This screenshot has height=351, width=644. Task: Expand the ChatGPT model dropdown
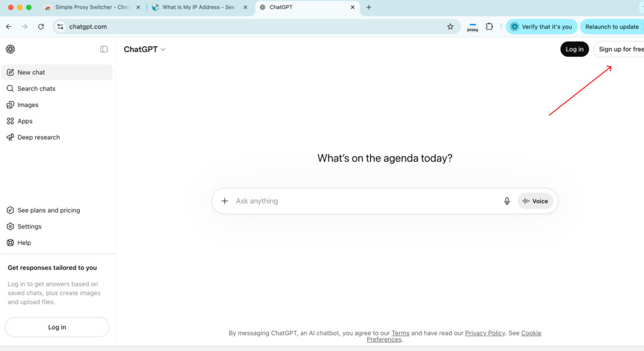145,49
